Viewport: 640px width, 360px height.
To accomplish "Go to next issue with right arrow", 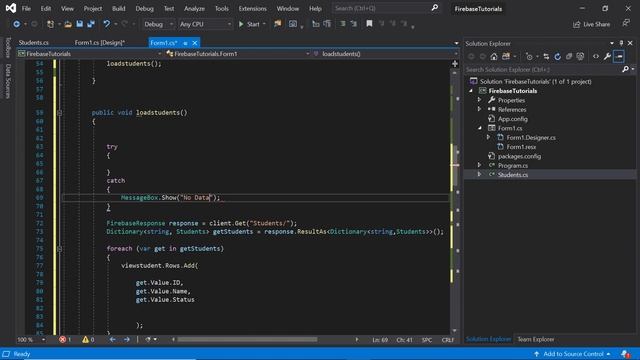I will (127, 340).
